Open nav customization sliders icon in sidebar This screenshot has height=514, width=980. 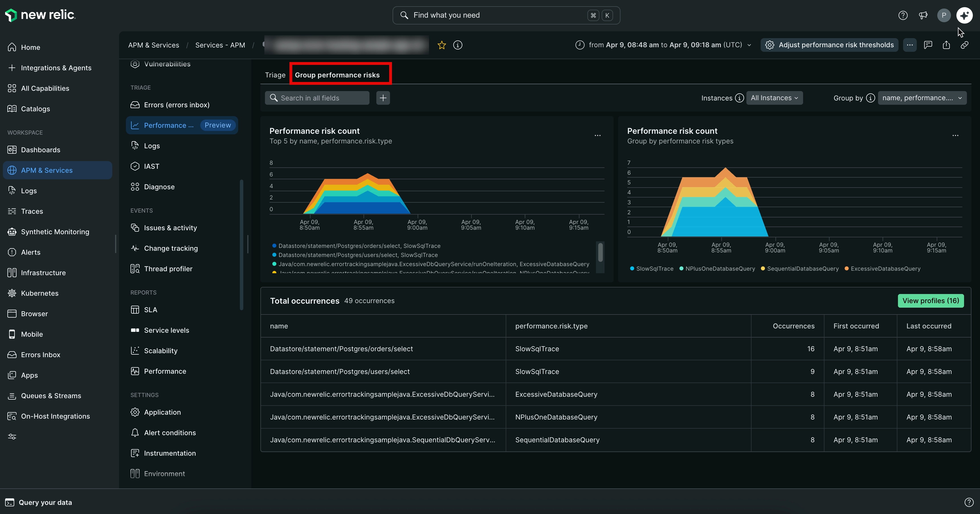[12, 436]
